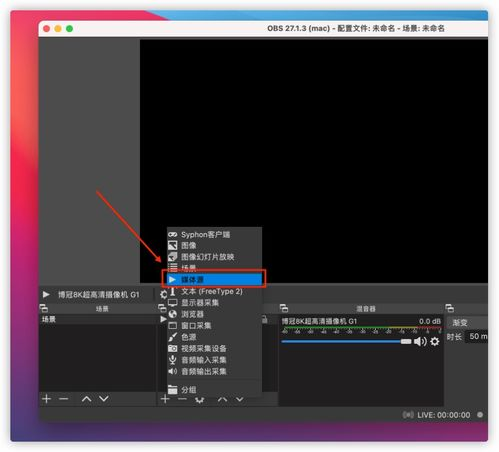Select the 浏览器 browser source
Screen dimensions: 499x452
214,314
